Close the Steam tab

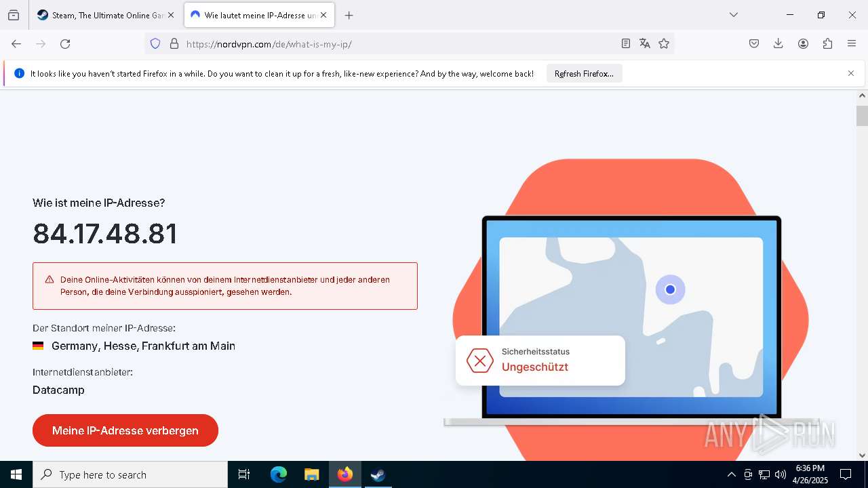click(x=171, y=15)
